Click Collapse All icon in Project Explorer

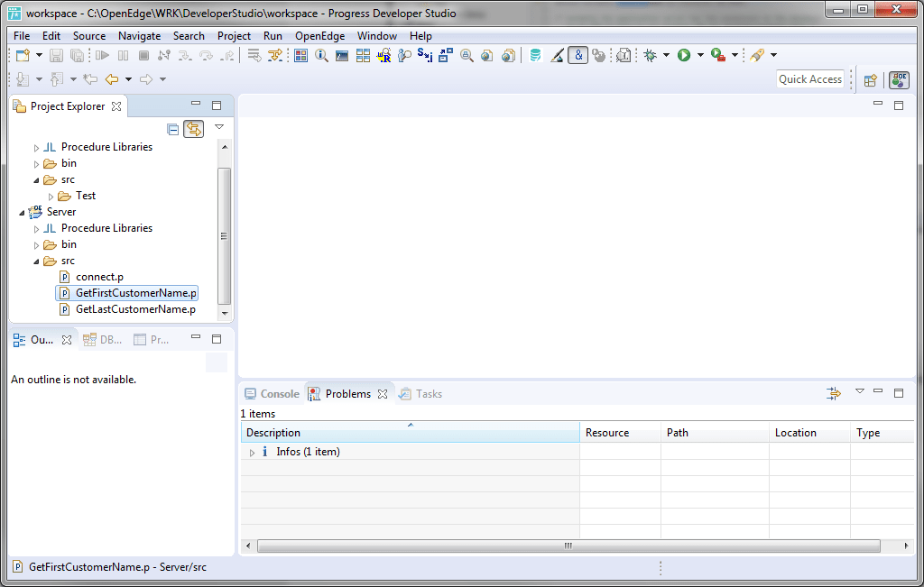click(x=172, y=129)
